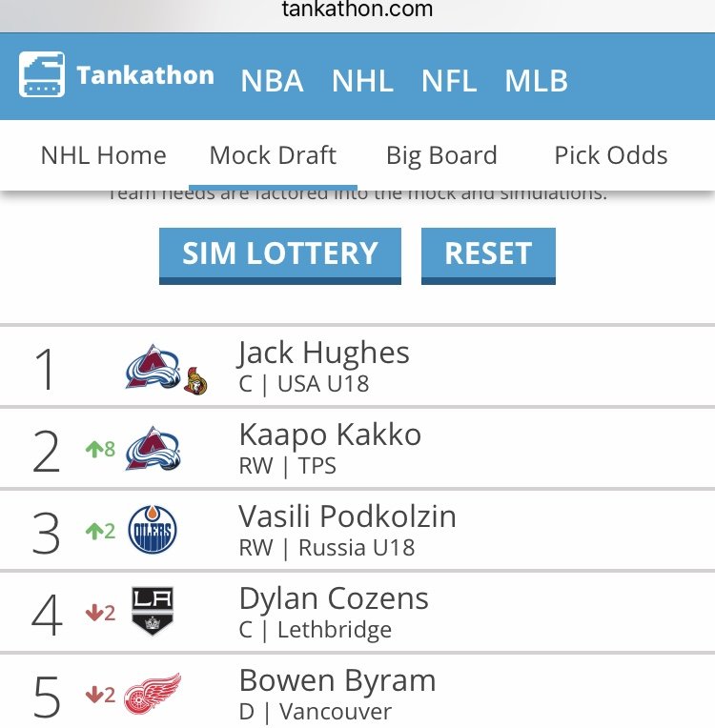Click the Colorado Avalanche logo at pick 1
Screen dimensions: 715x728
(x=153, y=367)
